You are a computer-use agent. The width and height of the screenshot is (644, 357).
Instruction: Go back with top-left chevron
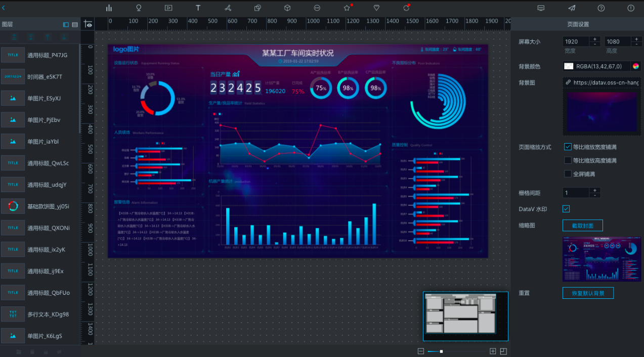(4, 8)
